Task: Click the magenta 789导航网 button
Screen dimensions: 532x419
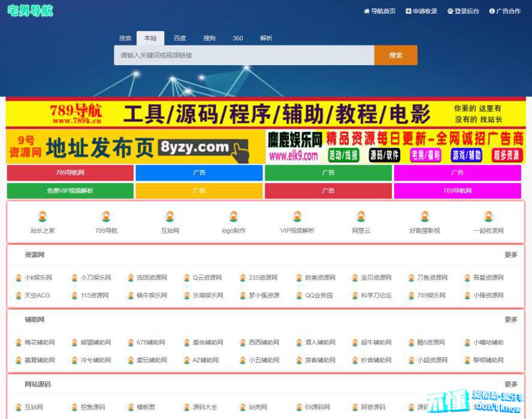Action: point(457,191)
